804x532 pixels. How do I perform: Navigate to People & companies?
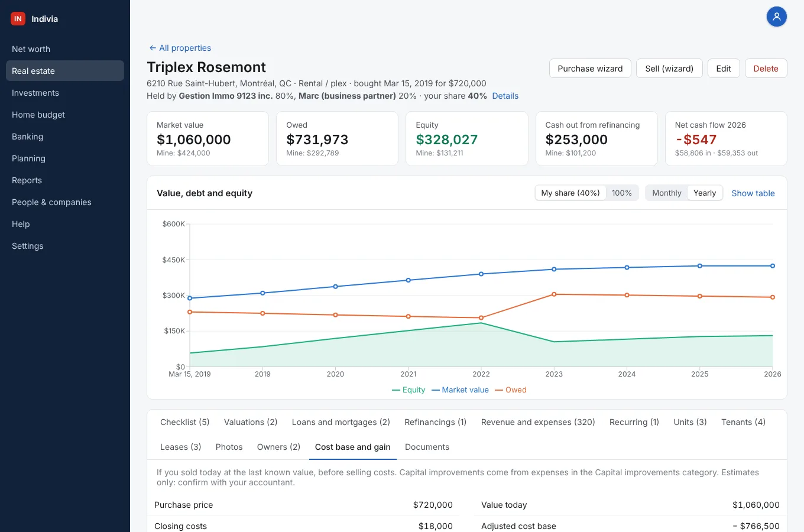[x=65, y=202]
